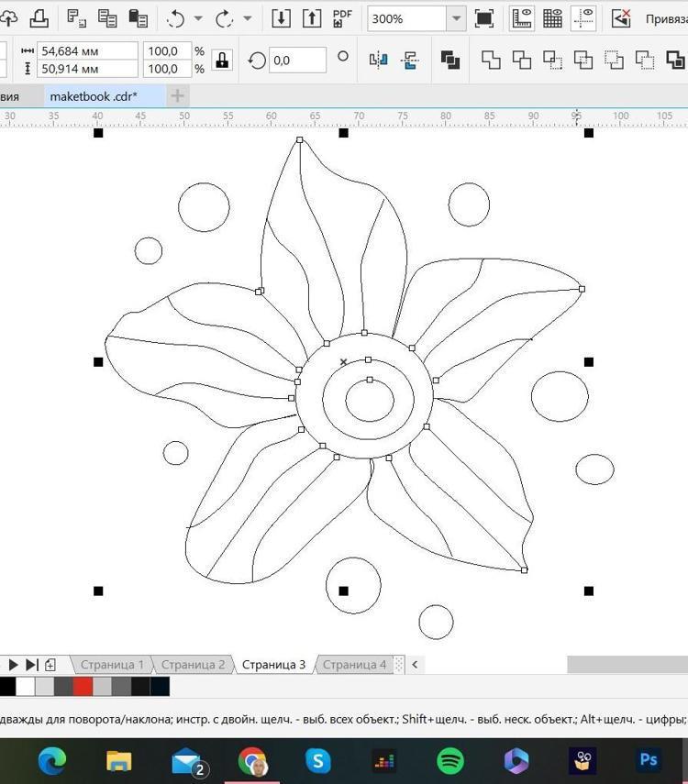Click the zoom level field showing 300%
This screenshot has height=784, width=688.
pyautogui.click(x=406, y=18)
